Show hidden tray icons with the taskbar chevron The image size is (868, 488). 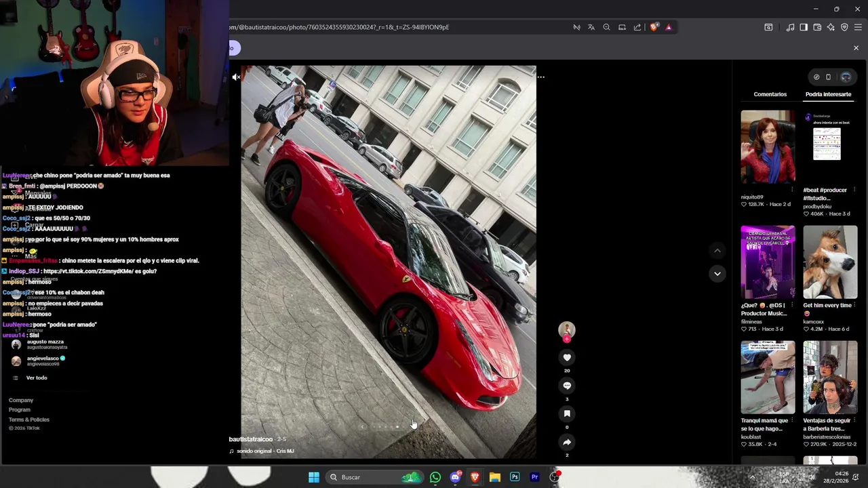tap(752, 477)
